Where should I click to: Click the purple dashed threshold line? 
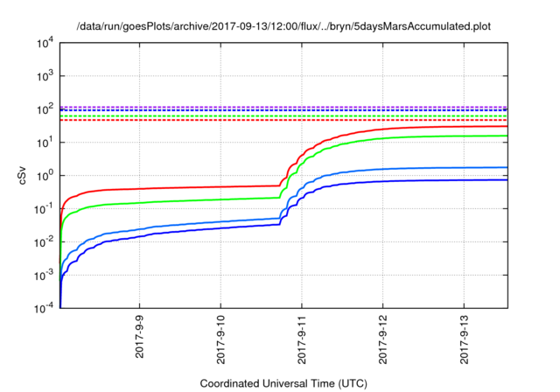coord(283,107)
